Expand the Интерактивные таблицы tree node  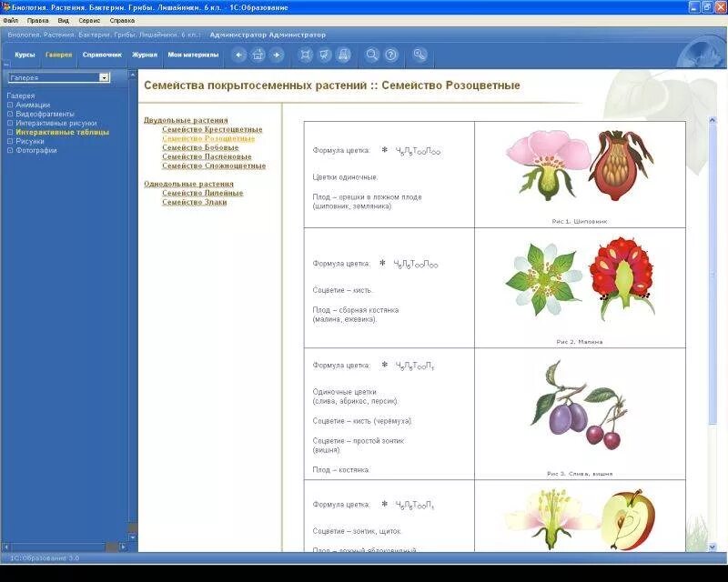coord(10,132)
